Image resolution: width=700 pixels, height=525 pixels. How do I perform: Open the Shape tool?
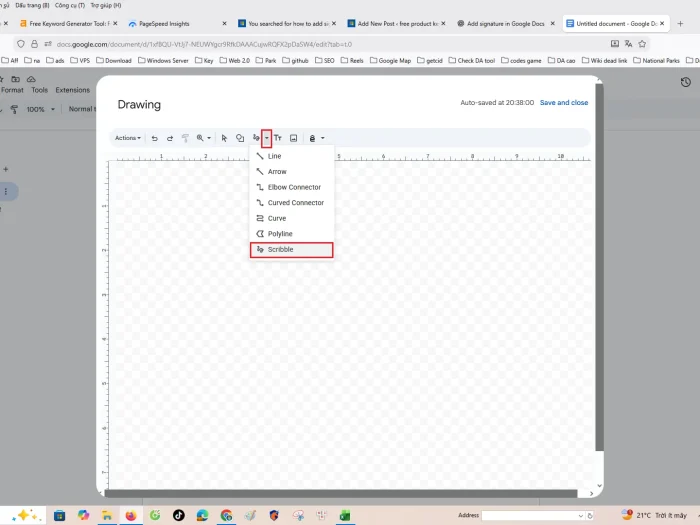(x=240, y=138)
